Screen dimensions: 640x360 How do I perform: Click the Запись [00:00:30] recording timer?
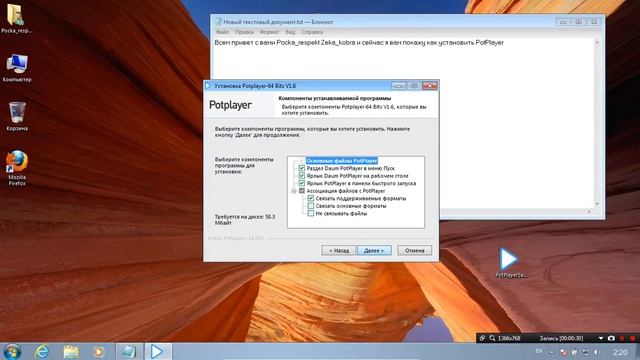point(561,338)
